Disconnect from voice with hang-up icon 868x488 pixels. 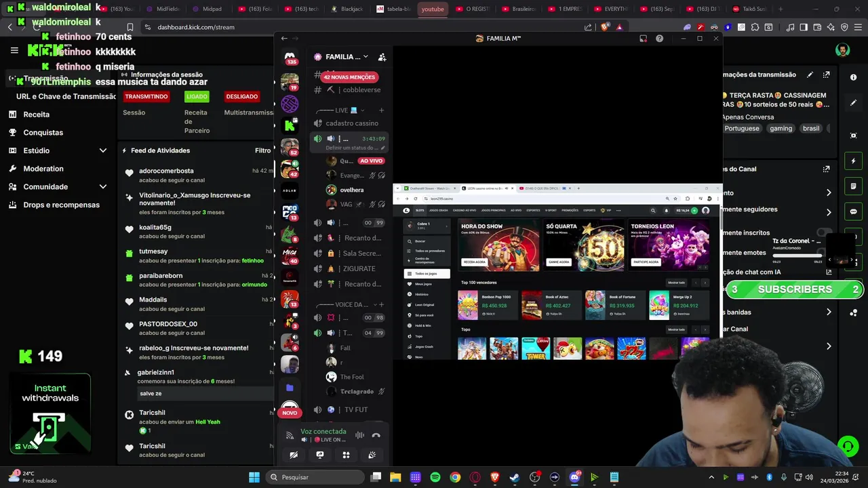coord(376,435)
